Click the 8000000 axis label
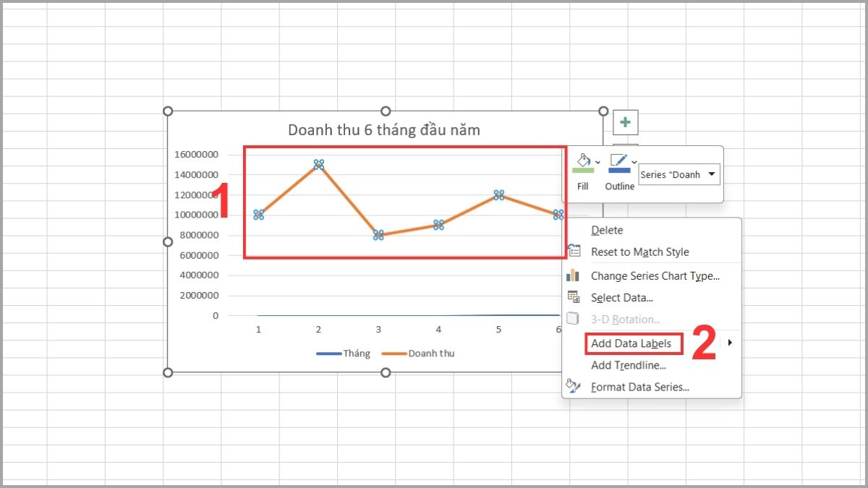This screenshot has width=868, height=488. tap(198, 235)
